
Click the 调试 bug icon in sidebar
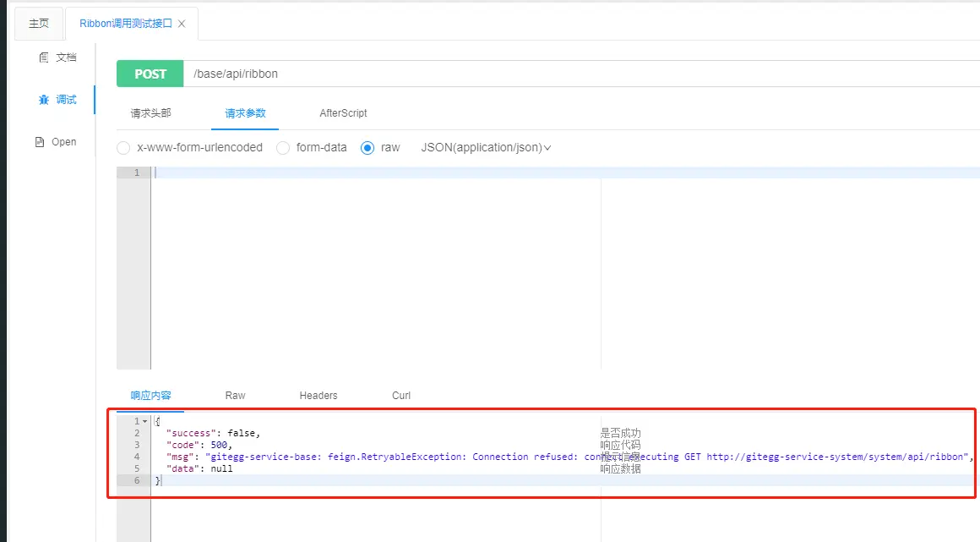44,100
